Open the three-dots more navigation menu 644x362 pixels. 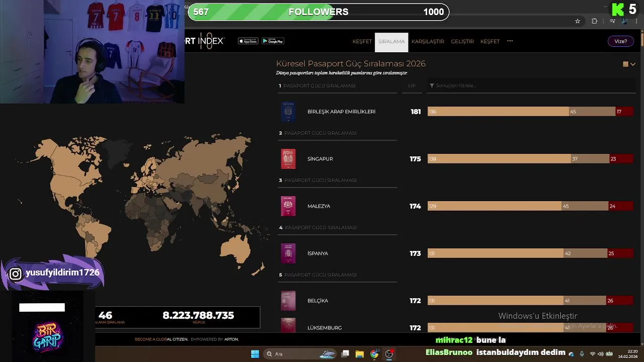pyautogui.click(x=510, y=41)
